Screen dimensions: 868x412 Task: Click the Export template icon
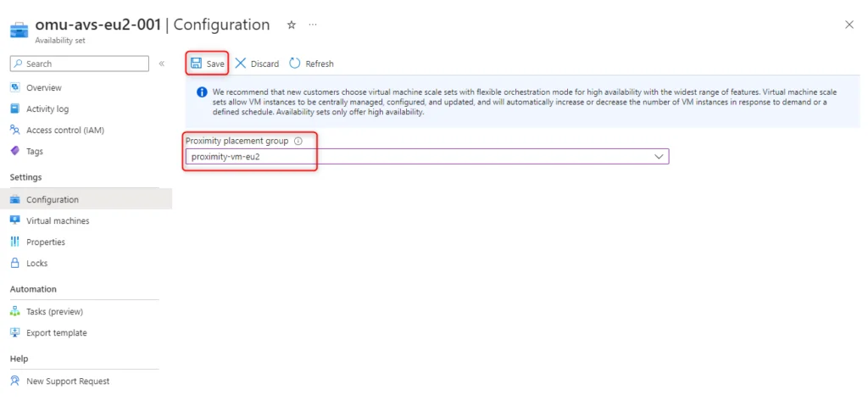pyautogui.click(x=15, y=333)
